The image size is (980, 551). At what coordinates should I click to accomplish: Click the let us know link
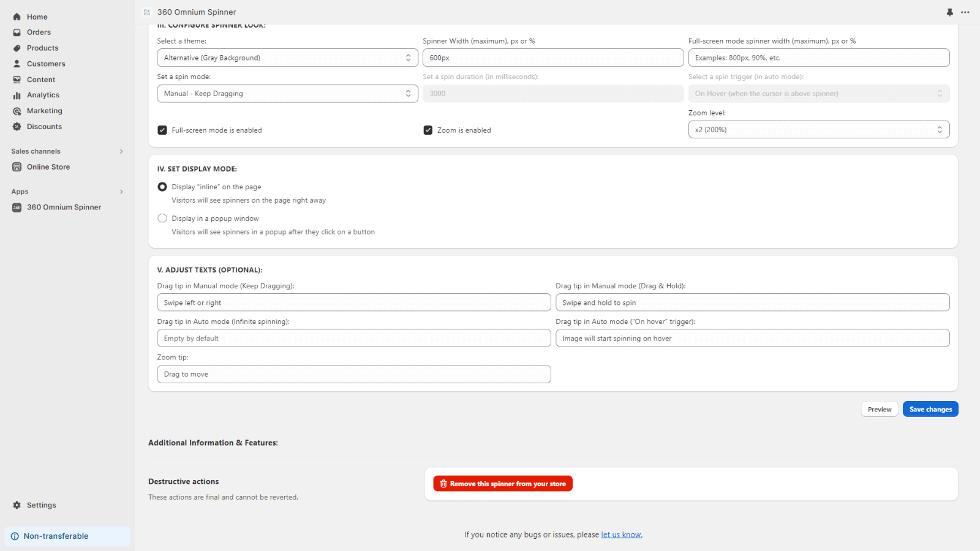click(622, 535)
